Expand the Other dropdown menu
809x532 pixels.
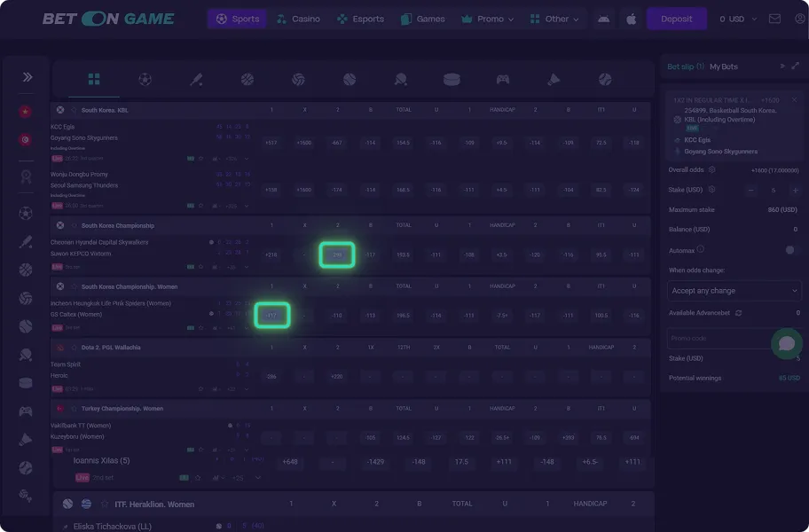click(554, 19)
